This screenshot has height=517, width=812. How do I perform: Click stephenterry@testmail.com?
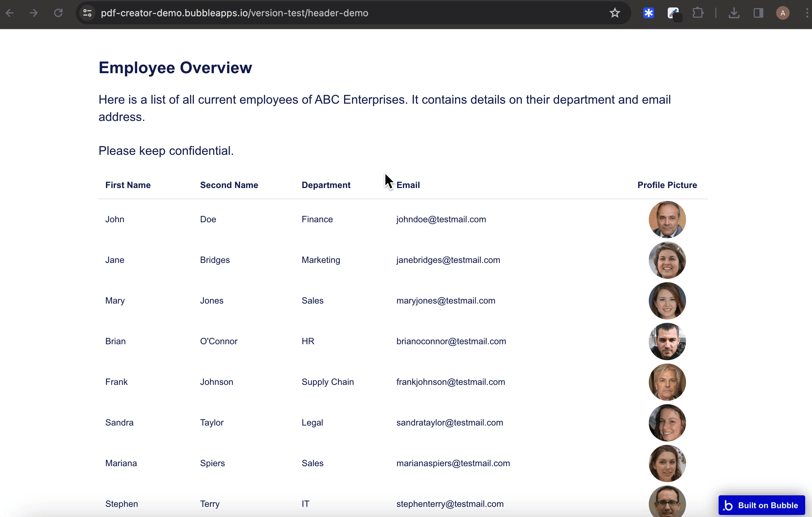click(450, 504)
